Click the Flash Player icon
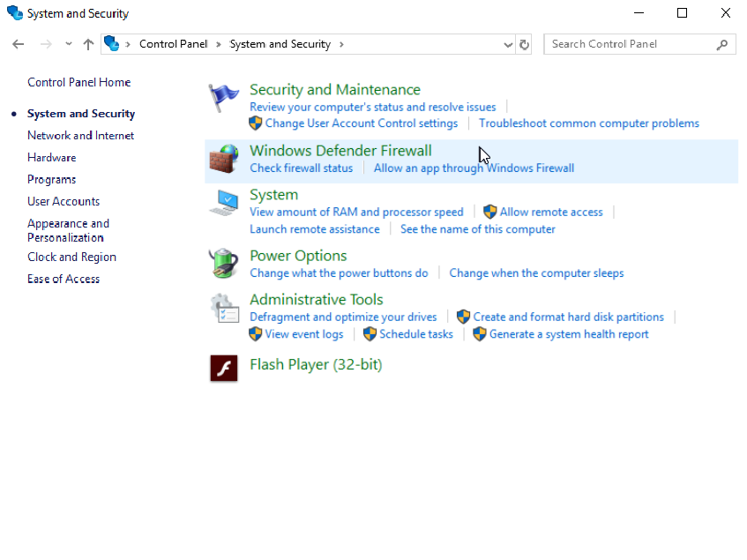Viewport: 747px width, 560px height. click(223, 368)
